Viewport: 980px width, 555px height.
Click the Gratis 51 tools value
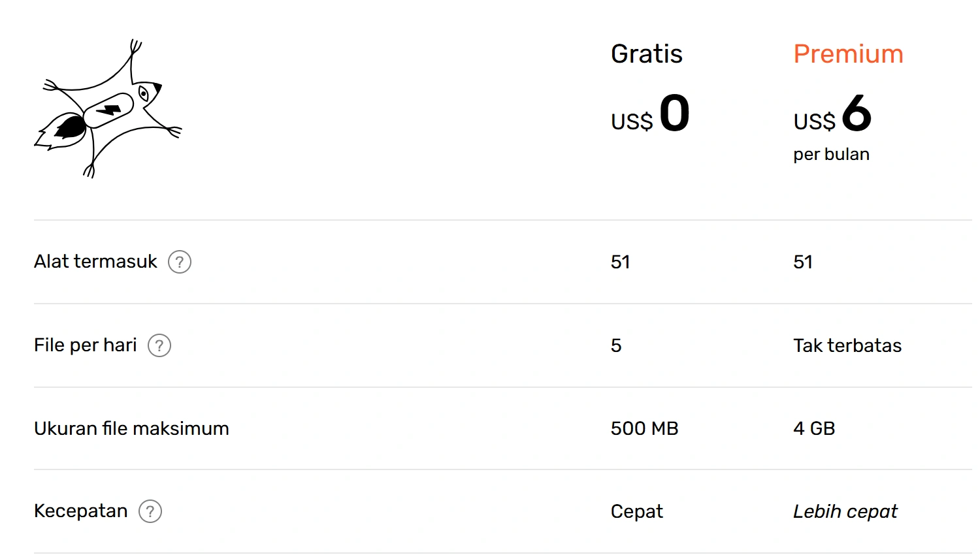[x=620, y=262]
